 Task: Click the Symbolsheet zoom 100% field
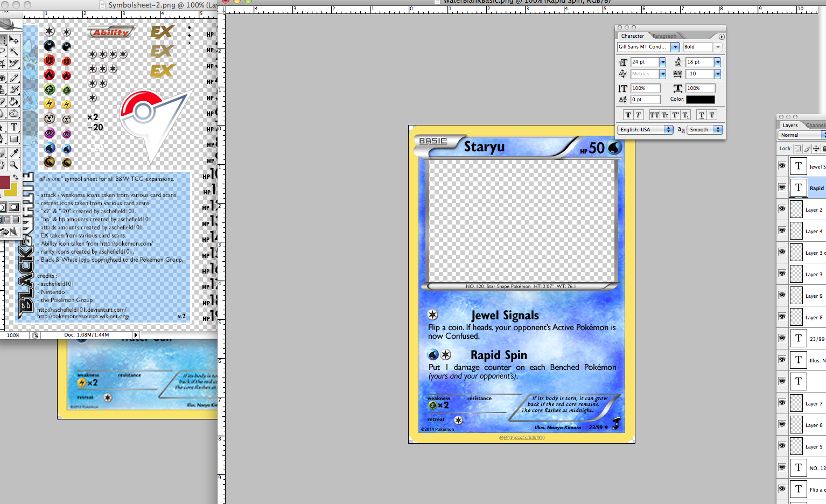13,335
